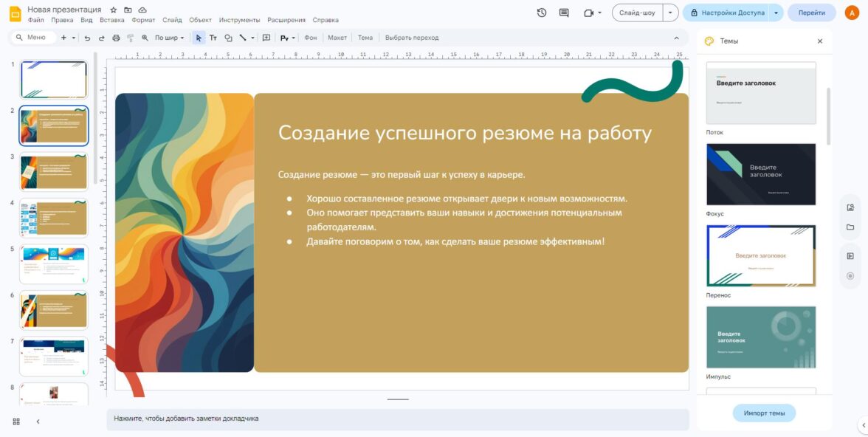Viewport: 868px width, 437px height.
Task: Select the Shape tool in the toolbar
Action: pyautogui.click(x=228, y=38)
